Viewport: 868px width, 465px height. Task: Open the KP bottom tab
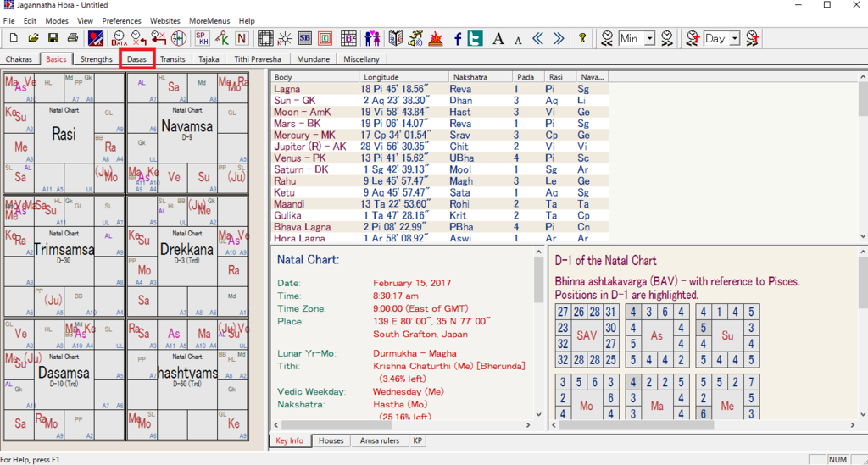(x=417, y=440)
